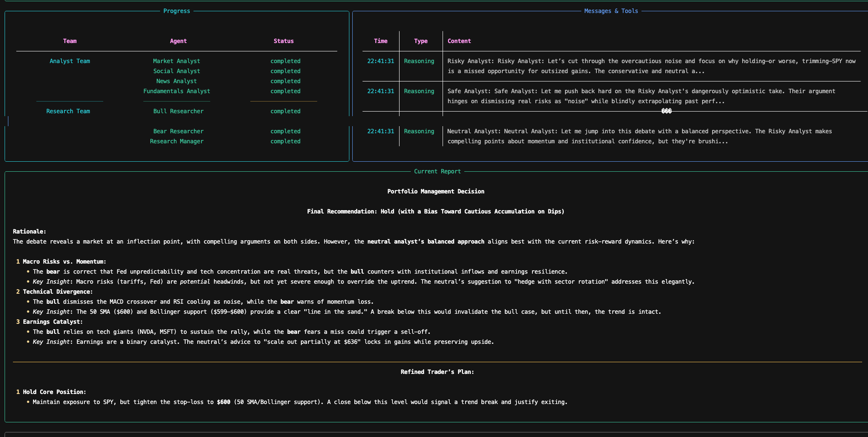Click completed status for Fundamentals Analyst
The height and width of the screenshot is (437, 868).
(285, 91)
